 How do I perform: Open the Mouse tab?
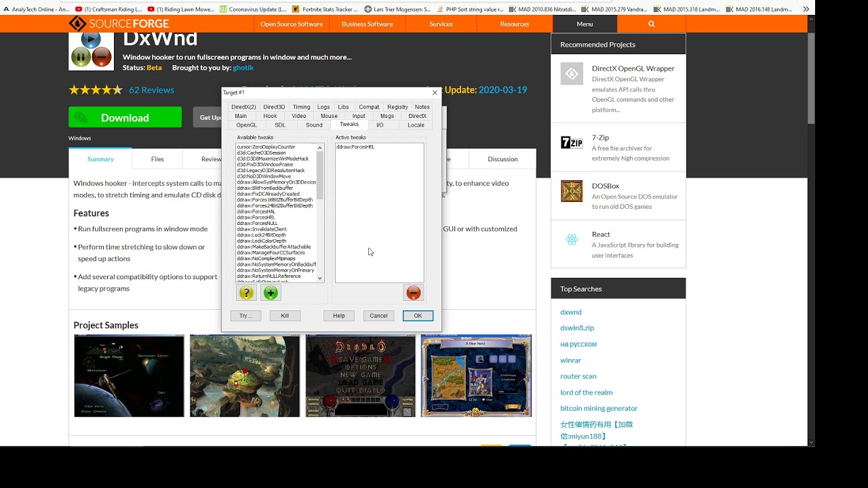click(329, 116)
